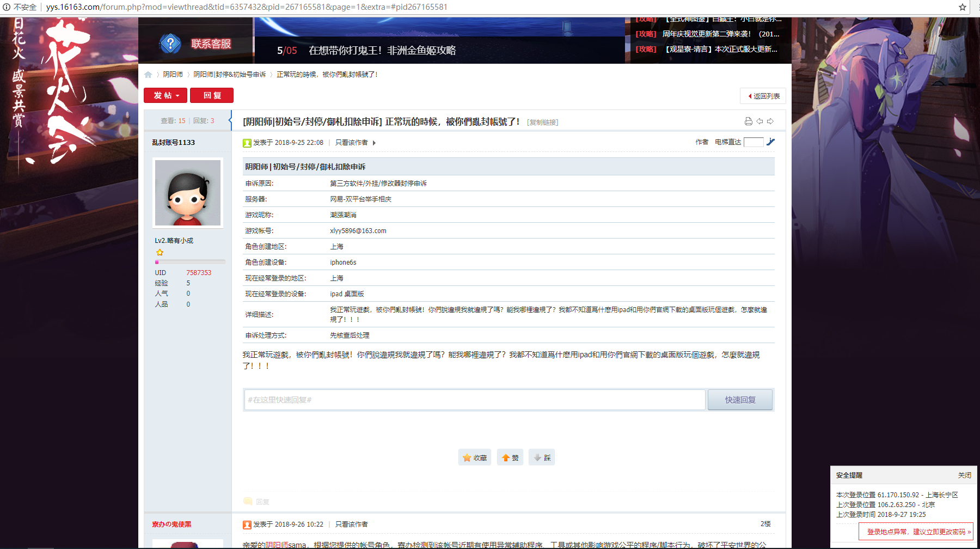Click the 快速回复 submit button

[740, 400]
